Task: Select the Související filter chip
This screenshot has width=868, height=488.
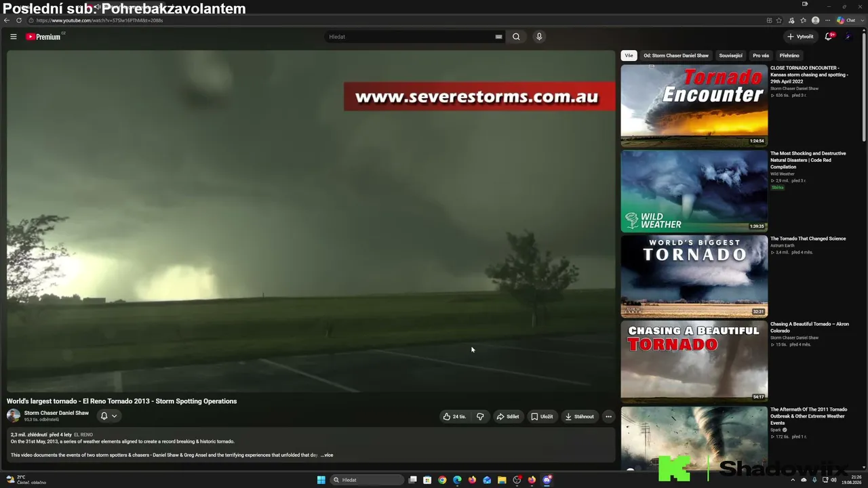Action: [x=730, y=56]
